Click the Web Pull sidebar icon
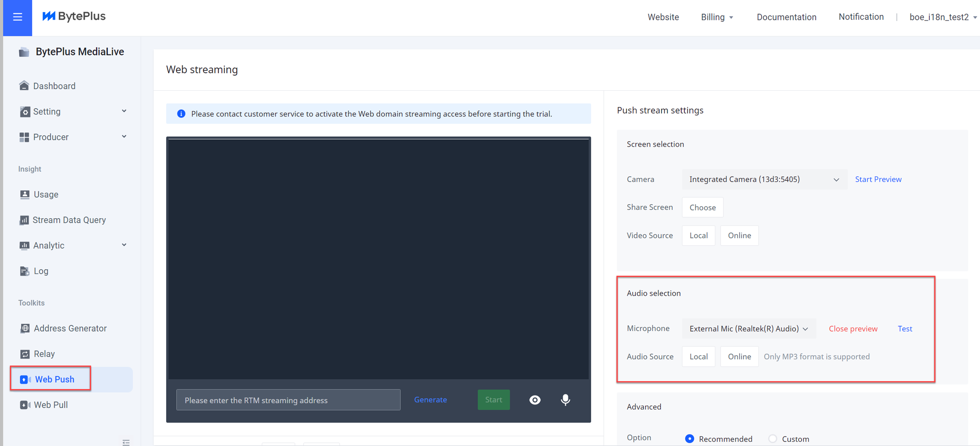 (x=25, y=405)
